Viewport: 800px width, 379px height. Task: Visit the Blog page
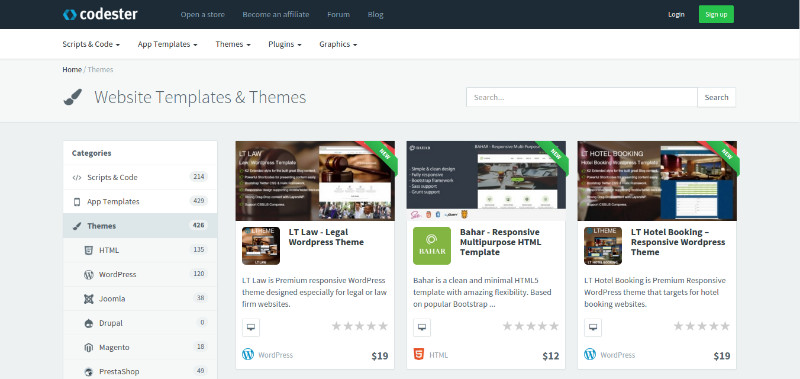tap(376, 14)
